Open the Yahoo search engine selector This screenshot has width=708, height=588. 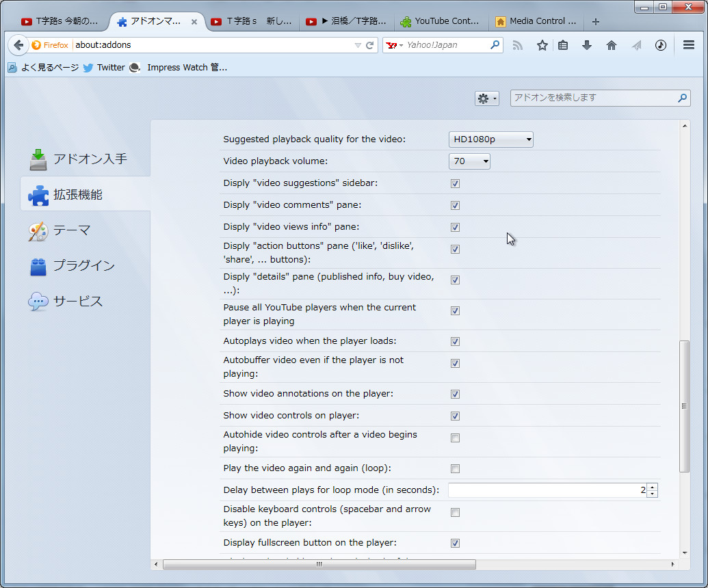tap(394, 45)
